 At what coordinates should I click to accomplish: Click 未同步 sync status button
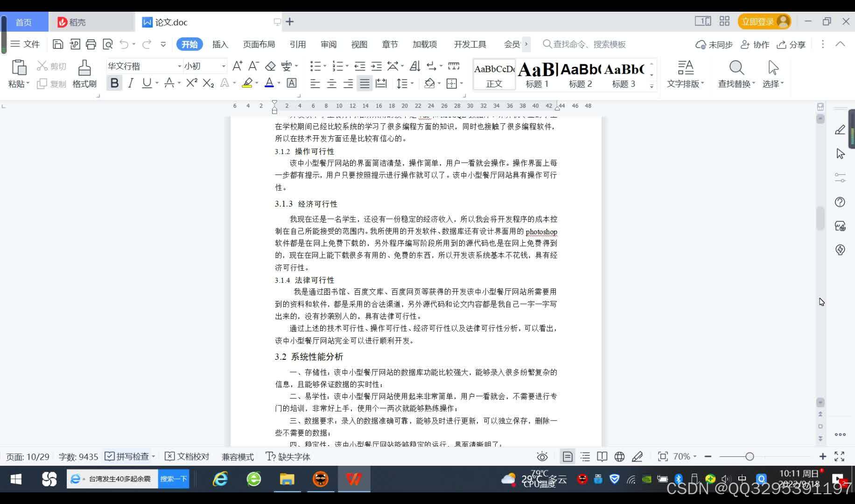[x=714, y=44]
